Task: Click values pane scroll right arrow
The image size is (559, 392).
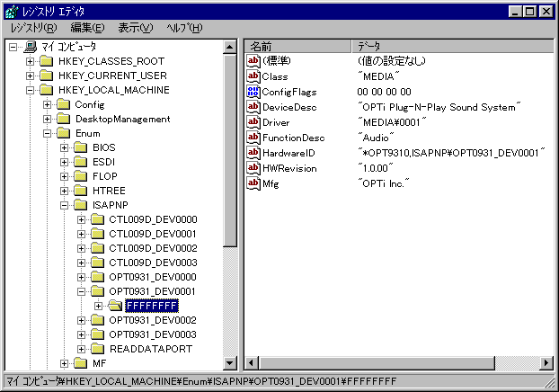Action: (x=546, y=363)
